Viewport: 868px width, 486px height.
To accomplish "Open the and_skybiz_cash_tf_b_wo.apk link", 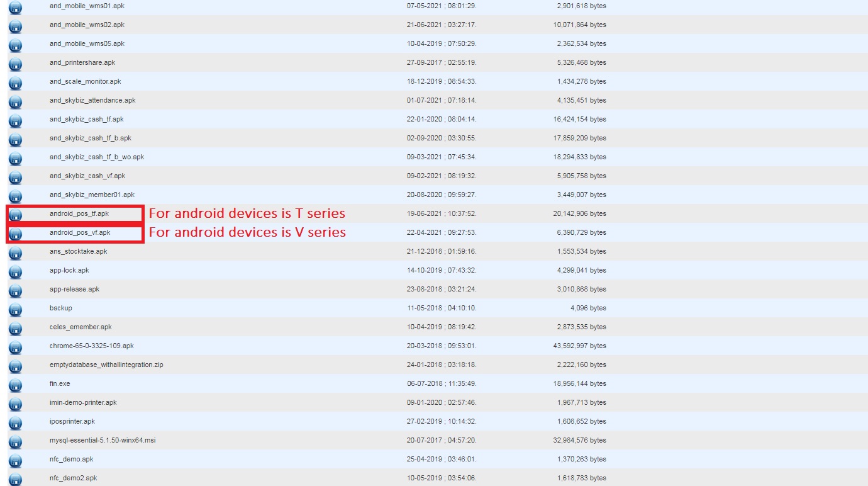I will 97,157.
